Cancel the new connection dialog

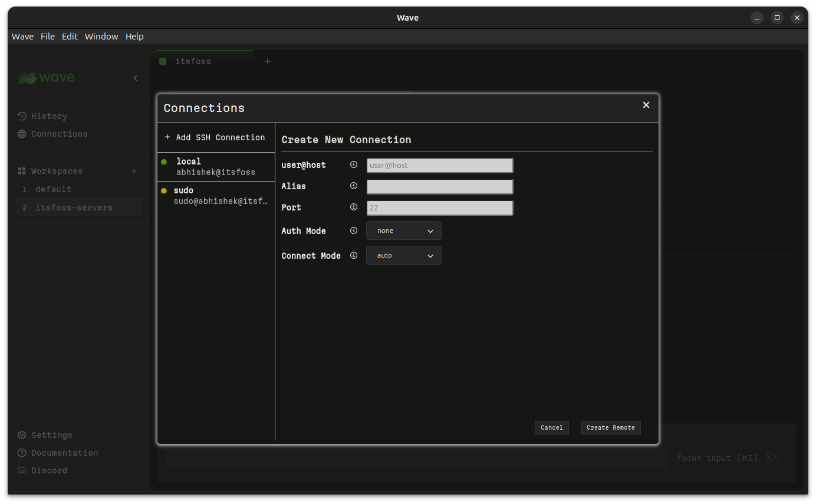pyautogui.click(x=551, y=427)
